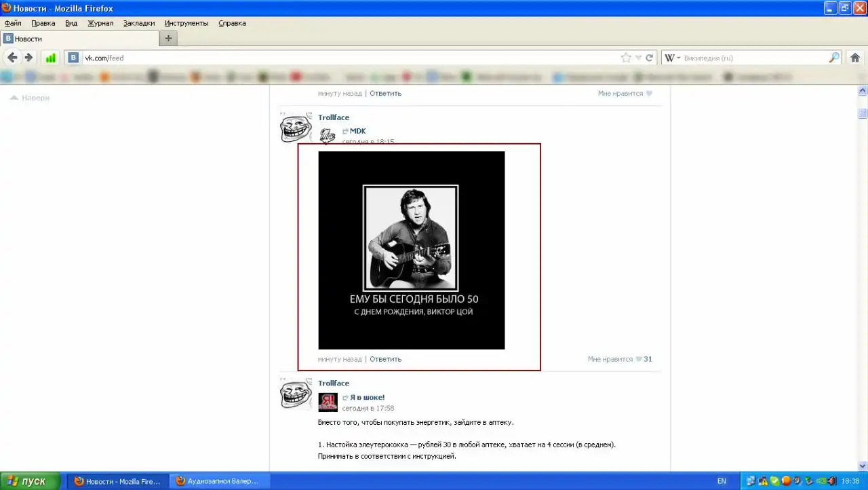Open the Wikipedia search engine dropdown
The width and height of the screenshot is (868, 490).
pos(673,58)
